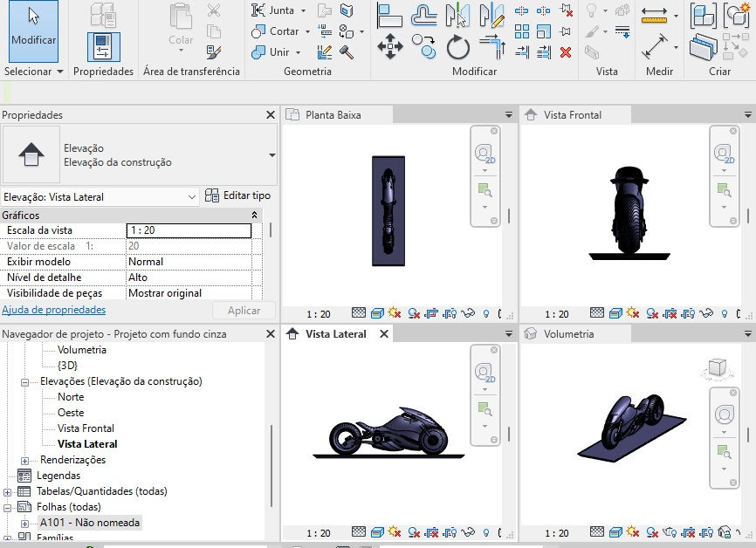Click the 1 : 20 scale in Volumetria view
Screen dimensions: 756x548
pos(557,533)
